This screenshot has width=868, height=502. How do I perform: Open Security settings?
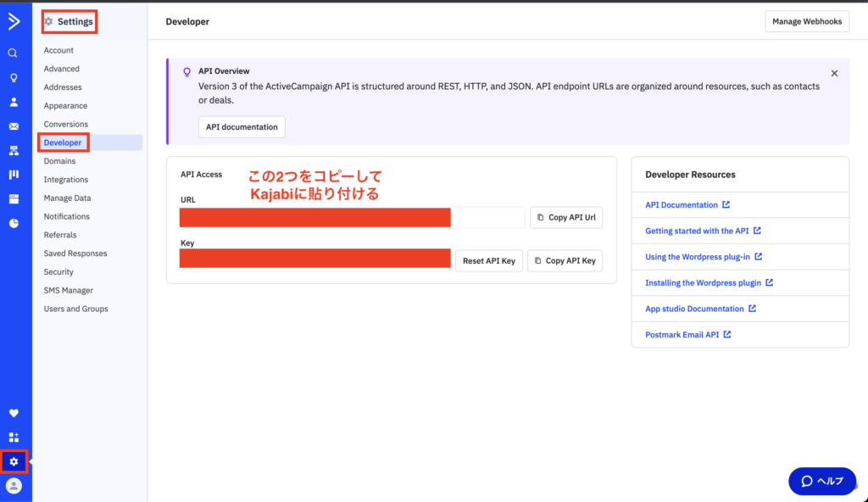58,272
